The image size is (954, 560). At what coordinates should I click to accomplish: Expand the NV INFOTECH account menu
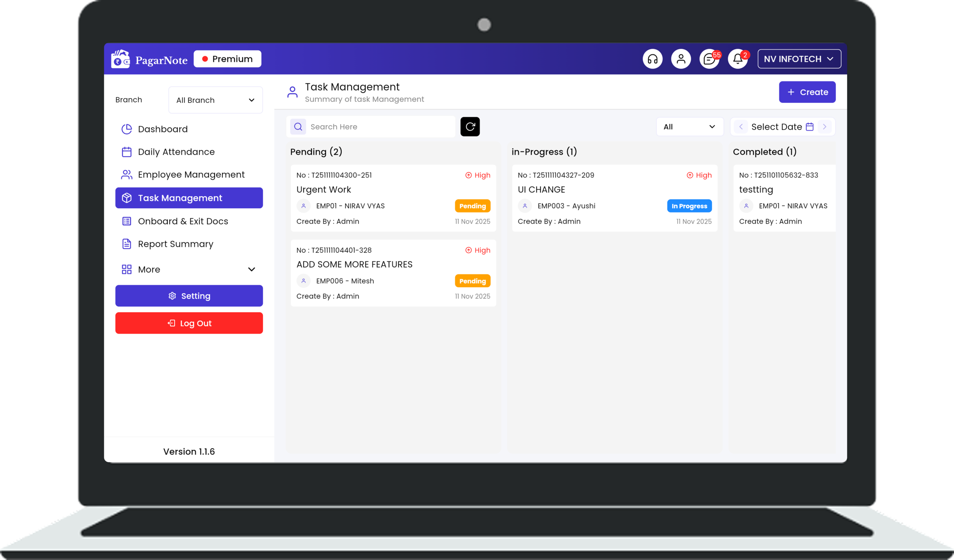799,58
